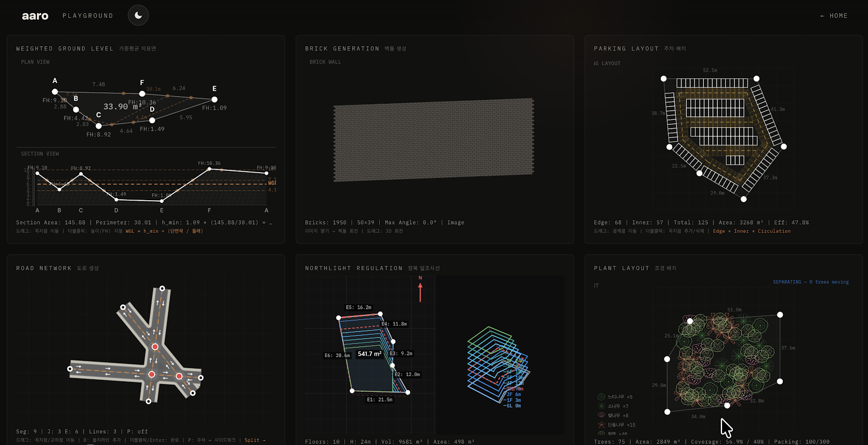This screenshot has width=868, height=445.
Task: Click the 소나무 ×7 legend icon
Action: 601,406
